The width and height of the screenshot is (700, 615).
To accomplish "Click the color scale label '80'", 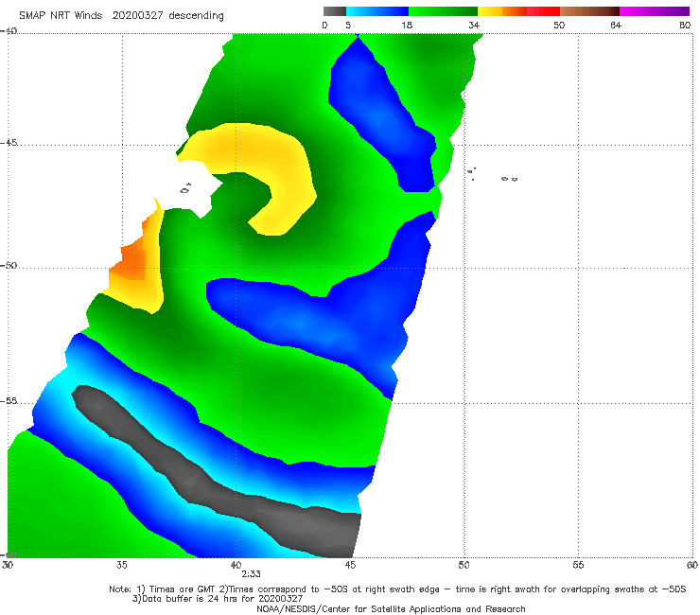I will tap(685, 26).
